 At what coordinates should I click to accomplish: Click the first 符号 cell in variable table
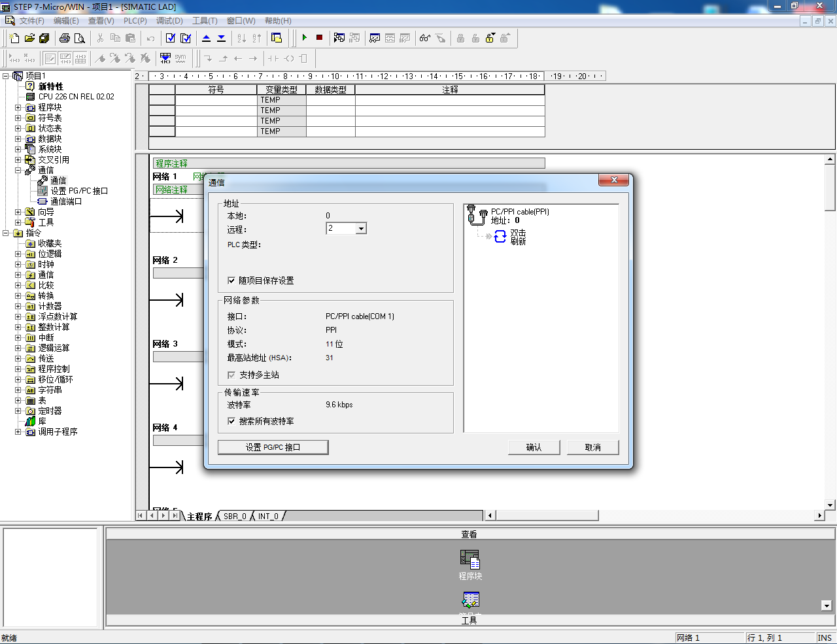coord(216,100)
